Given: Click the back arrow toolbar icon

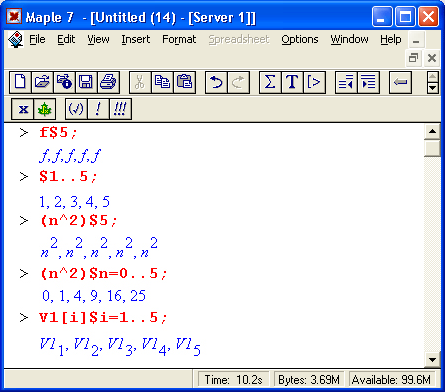Looking at the screenshot, I should click(400, 82).
